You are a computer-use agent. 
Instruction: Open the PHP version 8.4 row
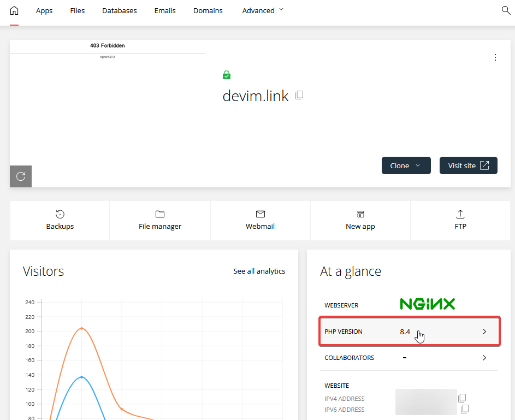[x=410, y=332]
